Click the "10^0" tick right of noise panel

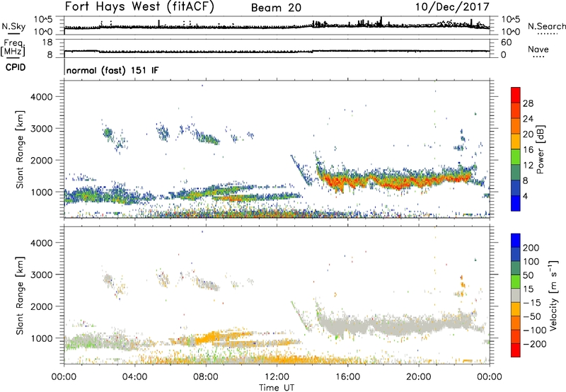(511, 32)
